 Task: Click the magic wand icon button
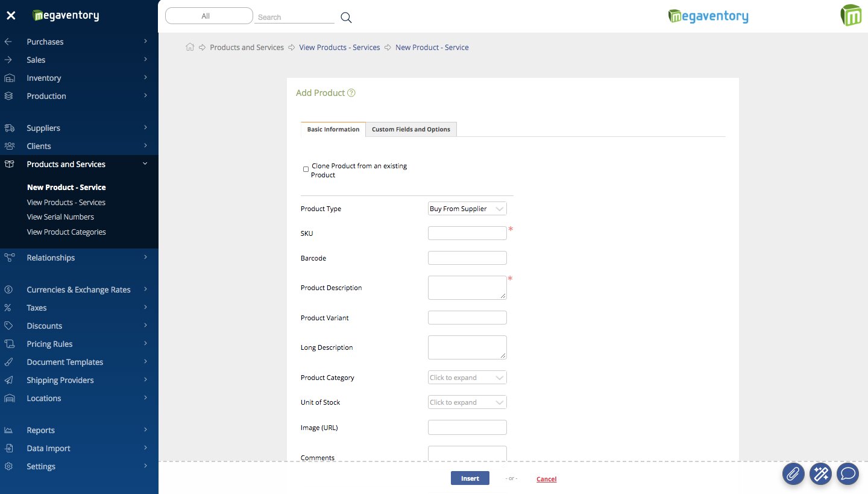(x=820, y=473)
